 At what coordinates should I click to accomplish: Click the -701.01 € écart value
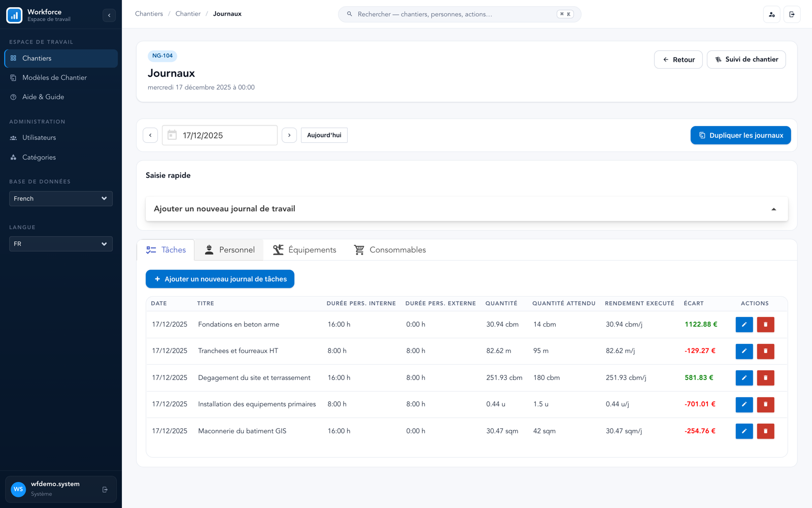pyautogui.click(x=700, y=404)
